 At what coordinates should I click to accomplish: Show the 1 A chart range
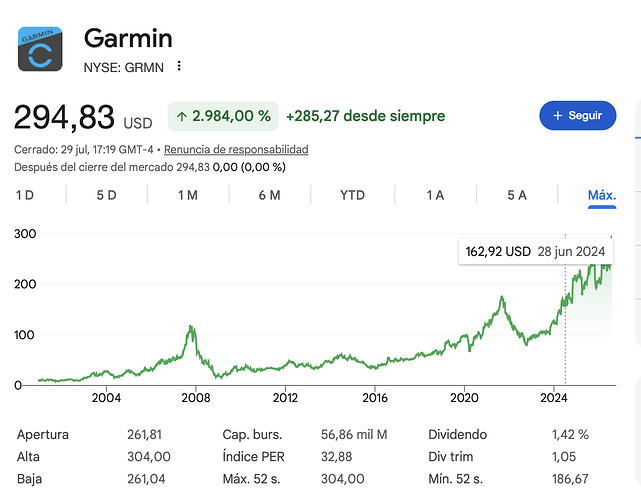point(435,195)
